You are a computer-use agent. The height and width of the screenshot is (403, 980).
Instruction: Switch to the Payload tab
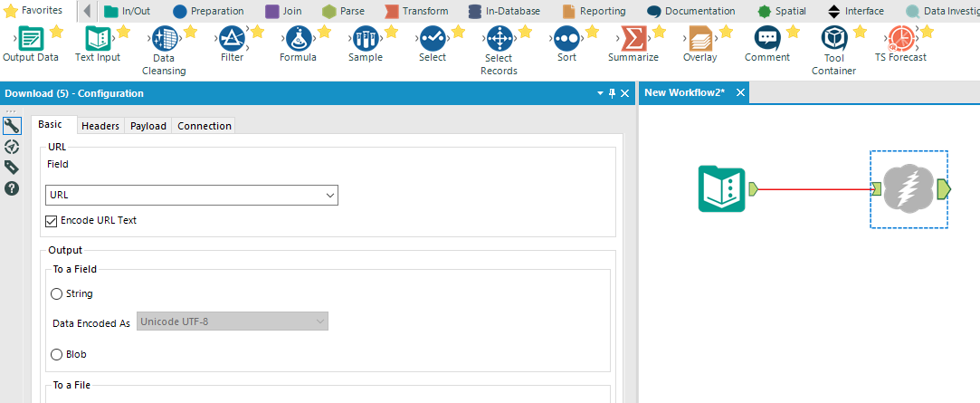148,126
